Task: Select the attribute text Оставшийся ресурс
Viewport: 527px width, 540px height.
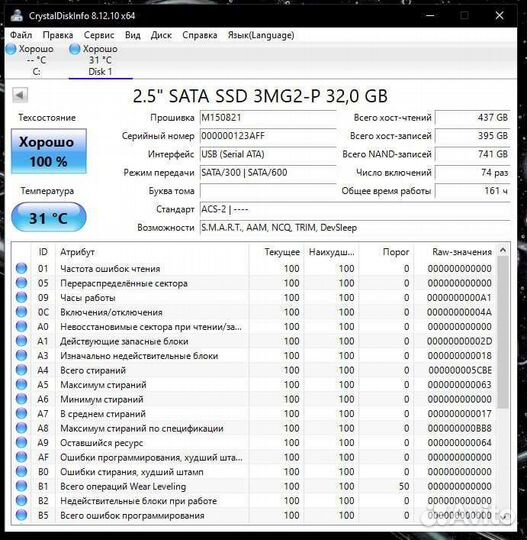Action: click(x=102, y=443)
